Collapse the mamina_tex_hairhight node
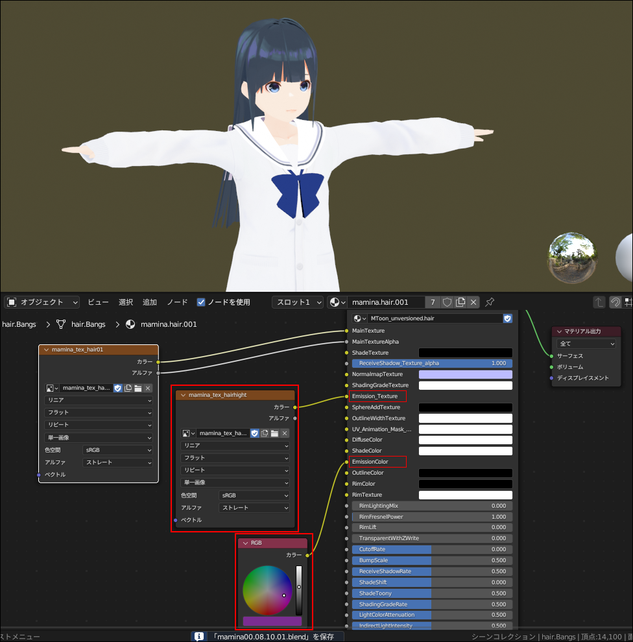633x642 pixels. 183,395
